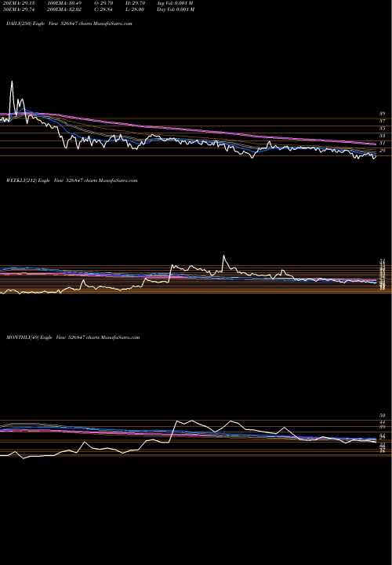The image size is (392, 565).
Task: Click the WEEKLY(212) Eagle View chart title
Action: tap(71, 180)
